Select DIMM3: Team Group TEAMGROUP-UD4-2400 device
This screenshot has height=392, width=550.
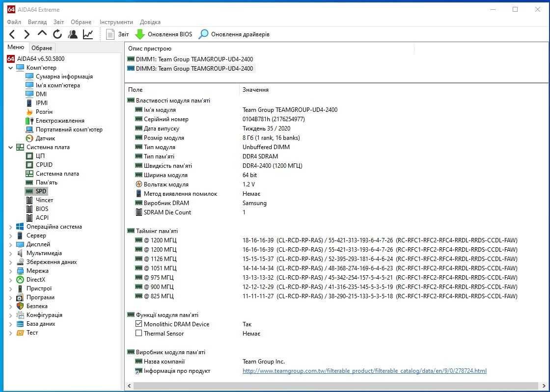click(x=190, y=68)
